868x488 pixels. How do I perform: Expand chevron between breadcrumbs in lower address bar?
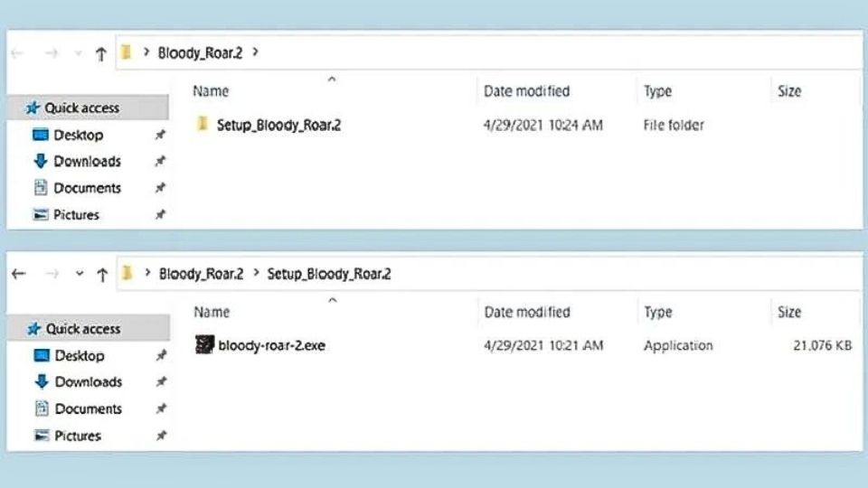(x=256, y=273)
